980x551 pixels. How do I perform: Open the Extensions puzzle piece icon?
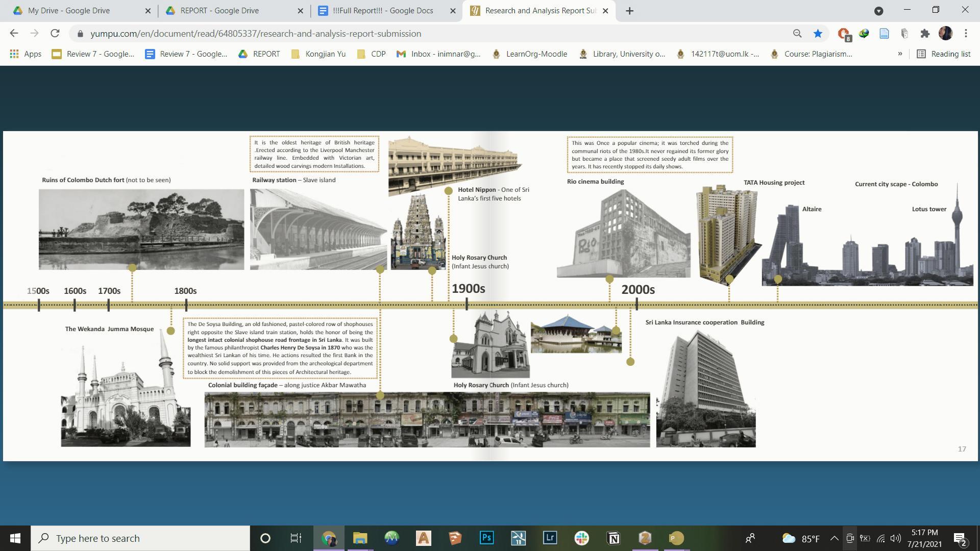[925, 34]
